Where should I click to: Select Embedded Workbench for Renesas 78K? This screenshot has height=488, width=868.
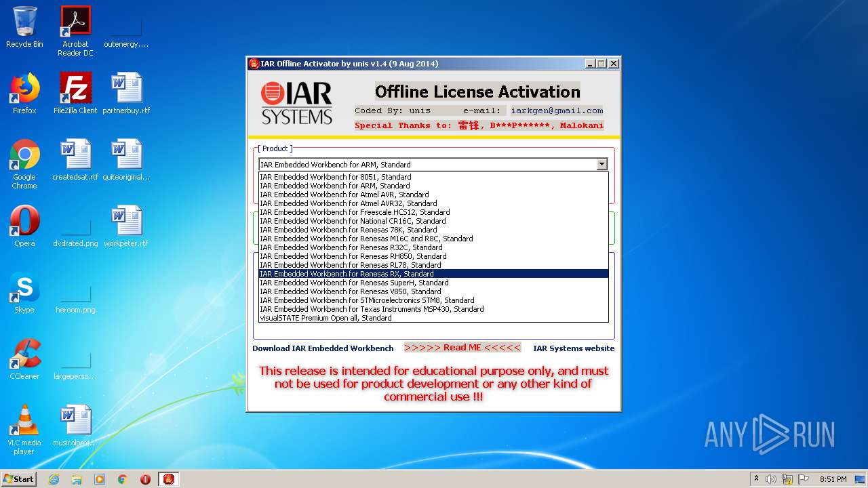(433, 230)
